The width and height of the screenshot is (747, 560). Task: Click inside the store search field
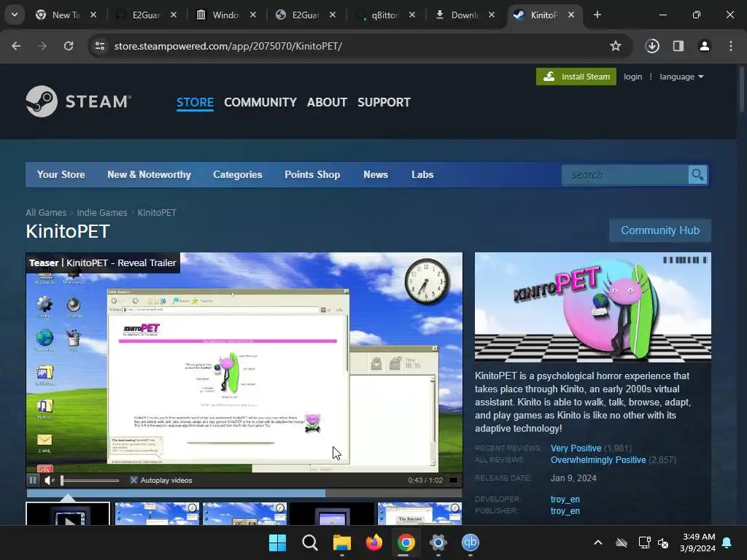coord(625,175)
